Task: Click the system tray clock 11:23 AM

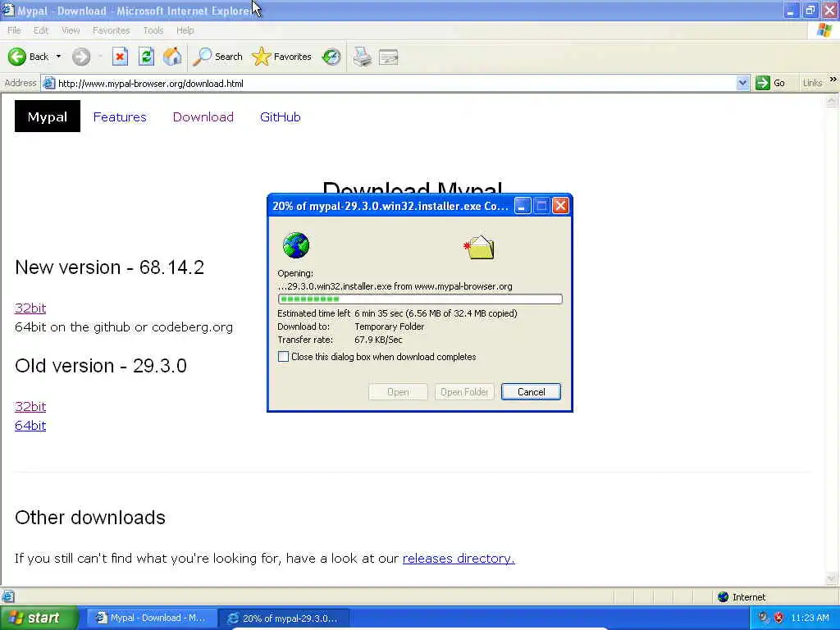Action: click(x=810, y=618)
